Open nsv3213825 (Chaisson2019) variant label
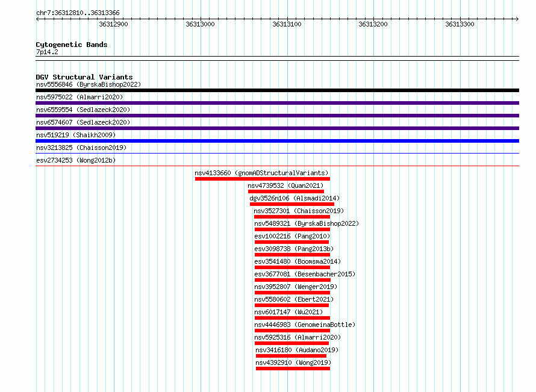This screenshot has width=536, height=392. point(81,148)
